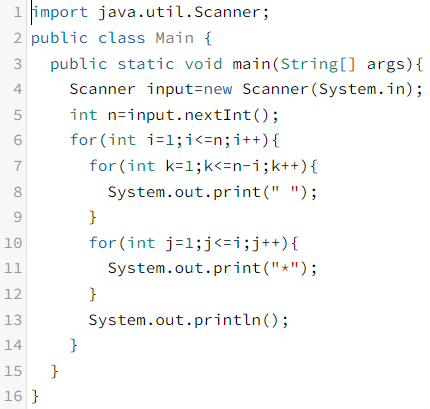Click line number 2 in the gutter

18,38
